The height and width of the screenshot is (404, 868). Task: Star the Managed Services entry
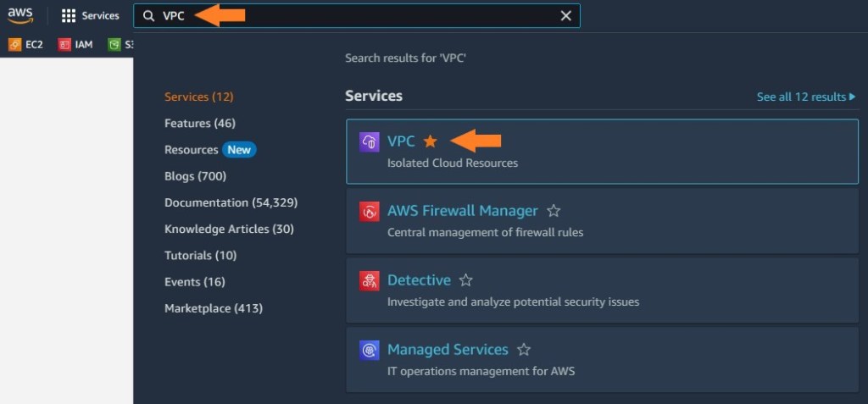tap(524, 350)
